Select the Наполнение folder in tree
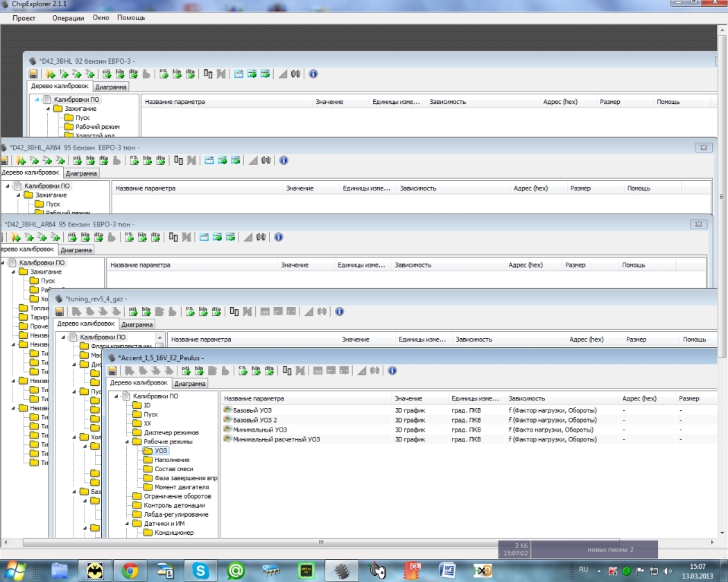 (172, 460)
